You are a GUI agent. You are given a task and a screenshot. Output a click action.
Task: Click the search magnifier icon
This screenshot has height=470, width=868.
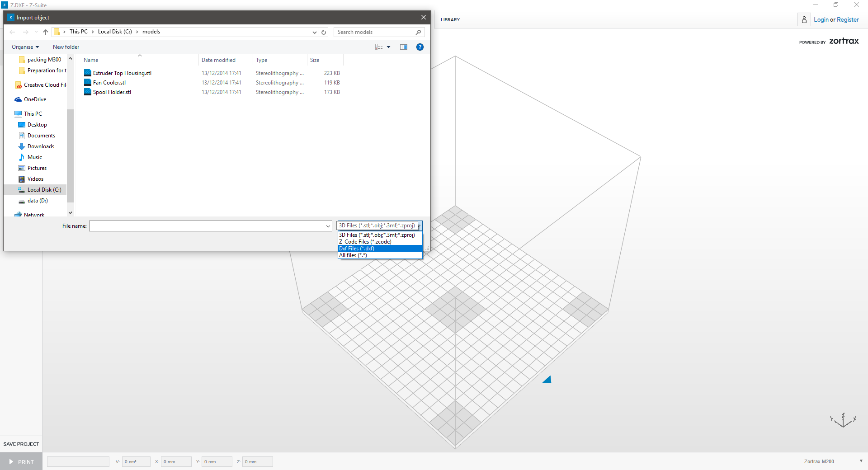(x=418, y=32)
